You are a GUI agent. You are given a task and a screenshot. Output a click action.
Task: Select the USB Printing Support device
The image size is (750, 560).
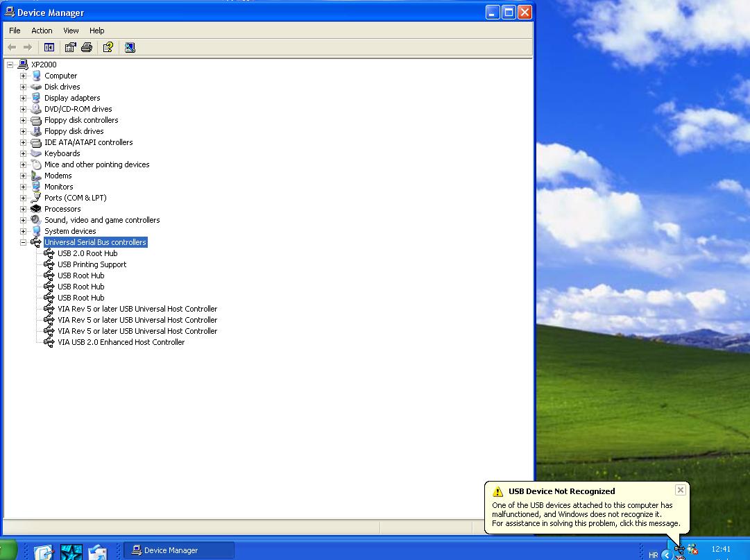point(92,264)
